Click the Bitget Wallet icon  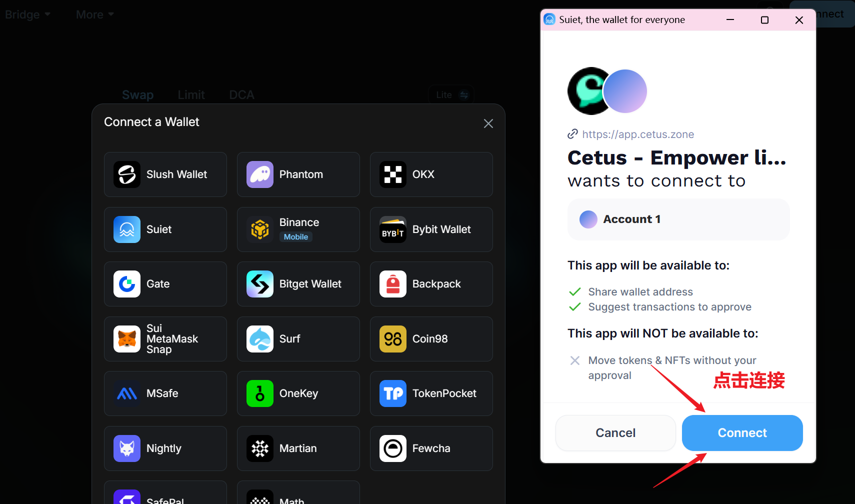click(x=260, y=284)
